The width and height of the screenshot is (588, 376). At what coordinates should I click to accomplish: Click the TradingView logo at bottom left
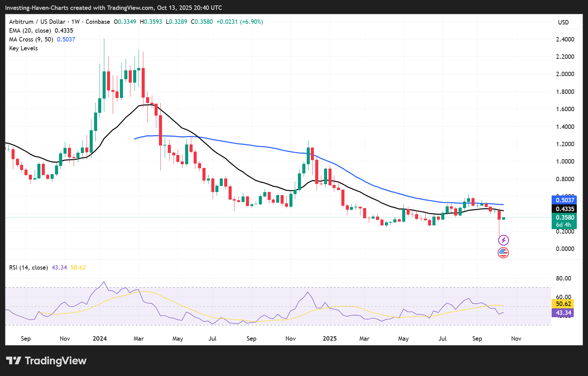click(x=46, y=361)
